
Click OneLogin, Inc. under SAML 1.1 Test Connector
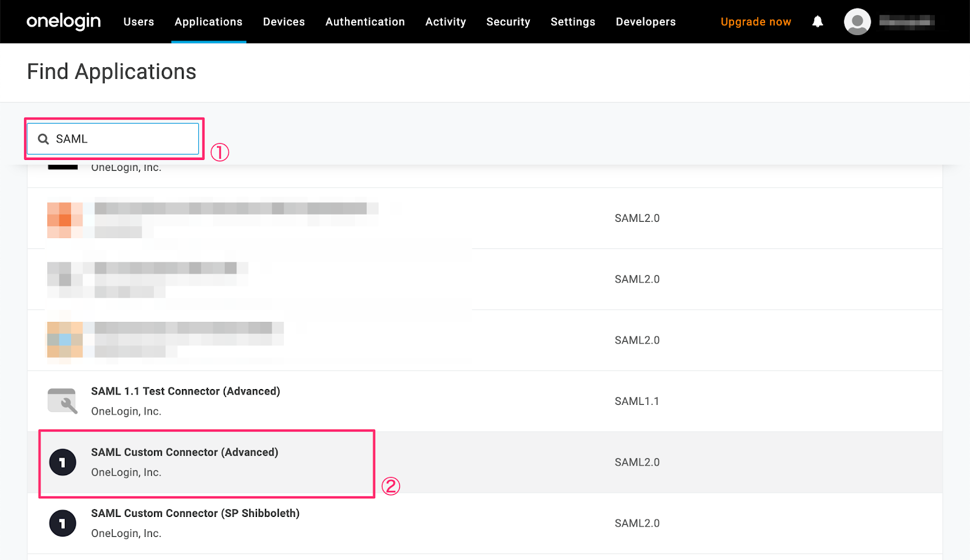coord(126,412)
